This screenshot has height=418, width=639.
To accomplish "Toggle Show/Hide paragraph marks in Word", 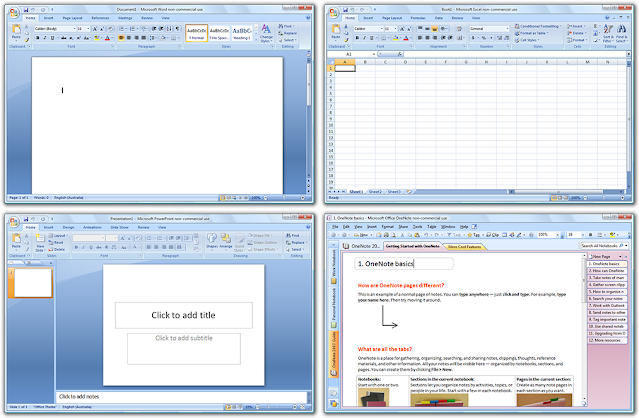I will (177, 29).
